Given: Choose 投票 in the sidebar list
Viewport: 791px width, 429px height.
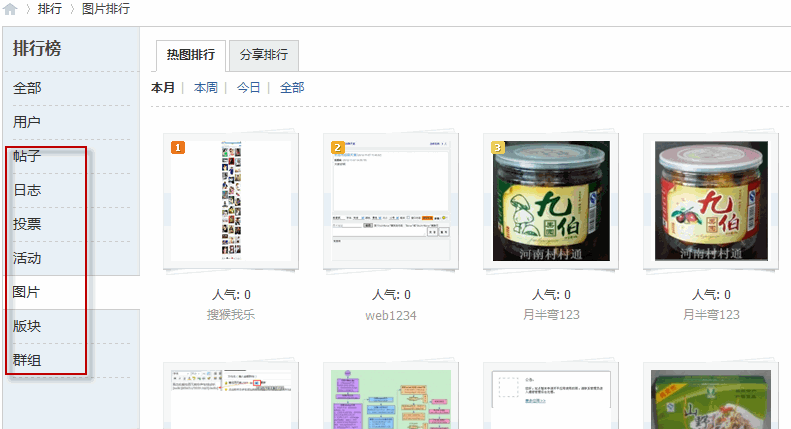Looking at the screenshot, I should click(x=27, y=224).
